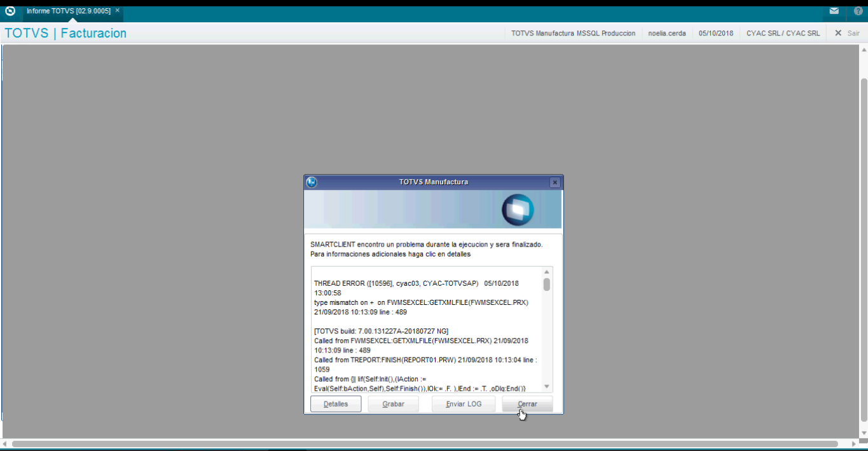
Task: Click the Enviar LOG button
Action: pos(464,404)
